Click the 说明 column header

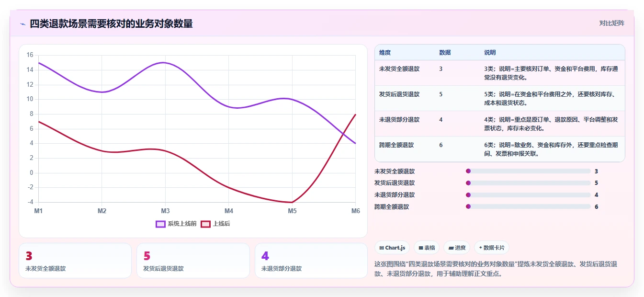click(490, 53)
